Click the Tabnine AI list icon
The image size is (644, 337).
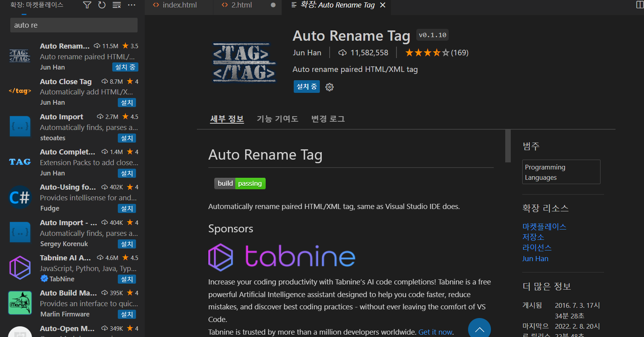(x=20, y=267)
